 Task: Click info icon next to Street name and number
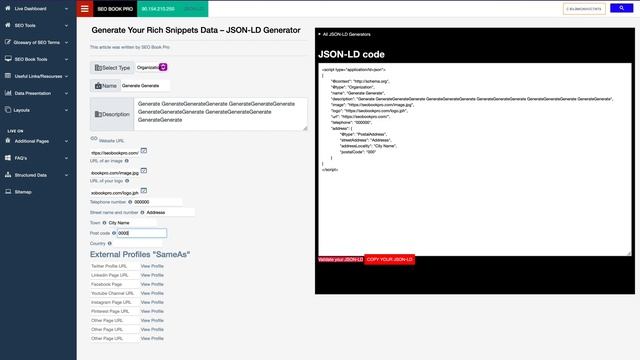tap(142, 213)
